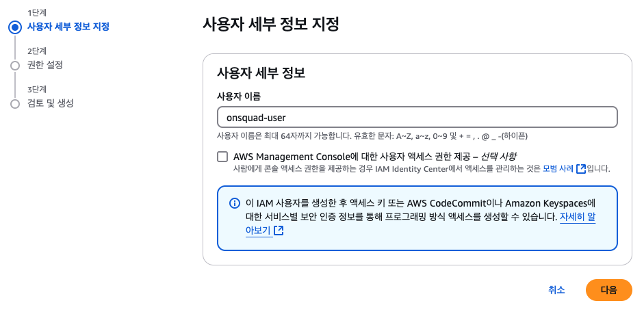Enable AWS Management Console access checkbox
644x314 pixels.
point(222,157)
